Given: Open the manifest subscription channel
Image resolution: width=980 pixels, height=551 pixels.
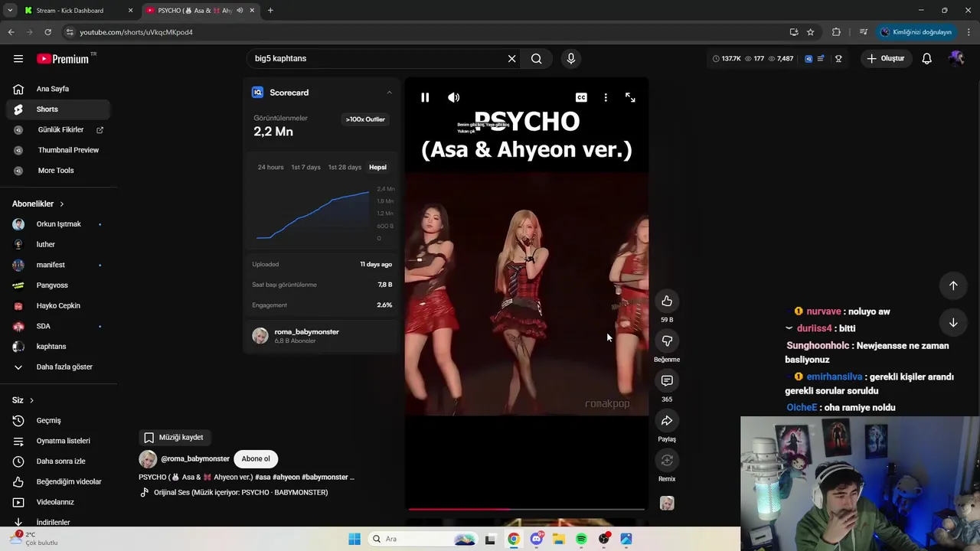Looking at the screenshot, I should click(58, 265).
